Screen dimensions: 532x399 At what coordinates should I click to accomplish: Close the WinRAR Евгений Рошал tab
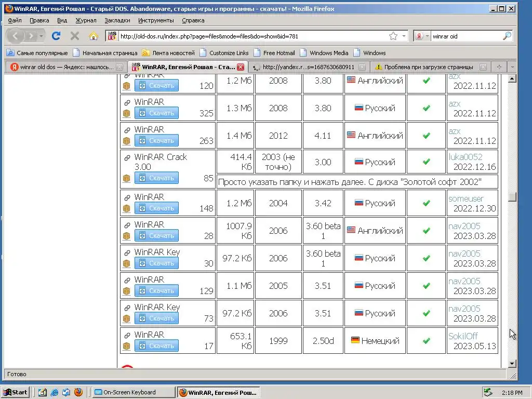click(x=241, y=67)
